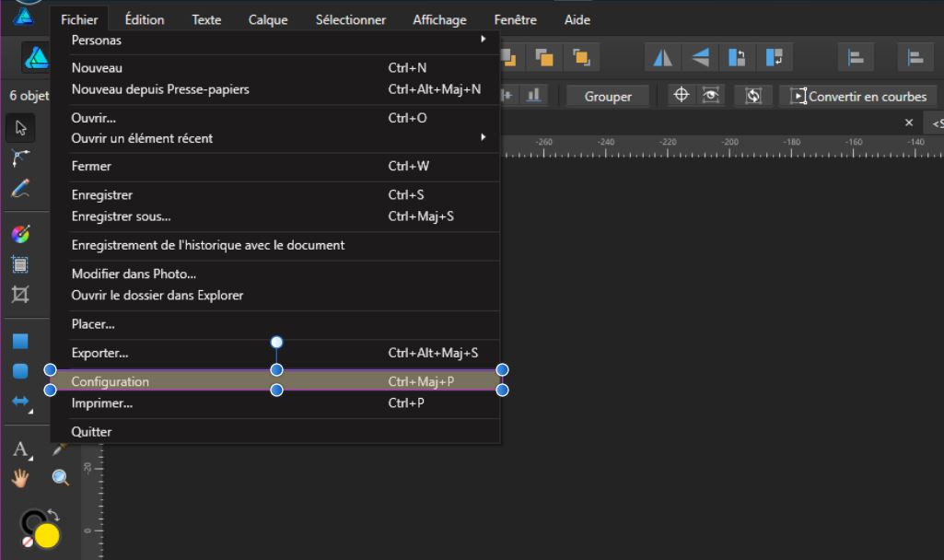Select the View hand tool
This screenshot has width=944, height=560.
pos(20,478)
